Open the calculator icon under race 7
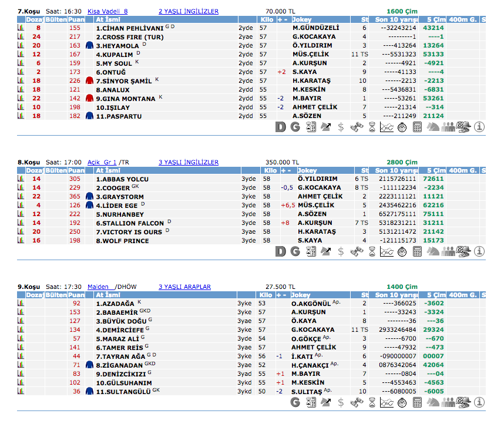Viewport: 504px width, 424px height. pos(418,127)
